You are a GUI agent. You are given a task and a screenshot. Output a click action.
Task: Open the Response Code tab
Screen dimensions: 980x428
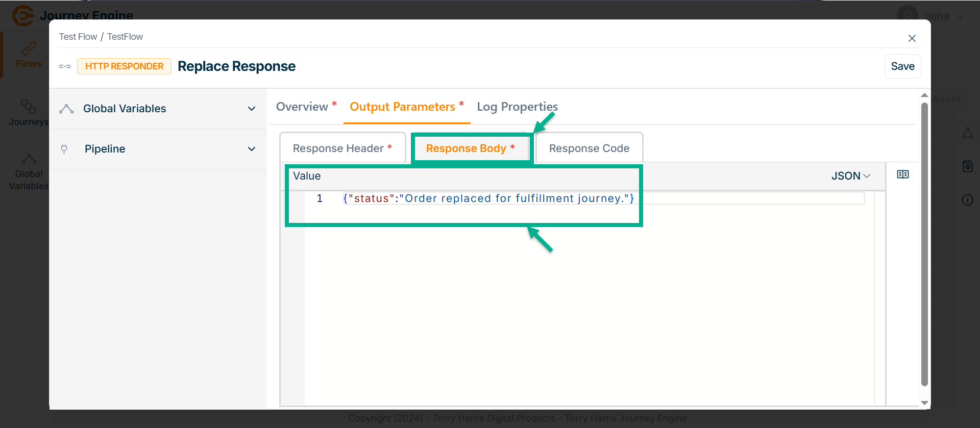(x=589, y=148)
